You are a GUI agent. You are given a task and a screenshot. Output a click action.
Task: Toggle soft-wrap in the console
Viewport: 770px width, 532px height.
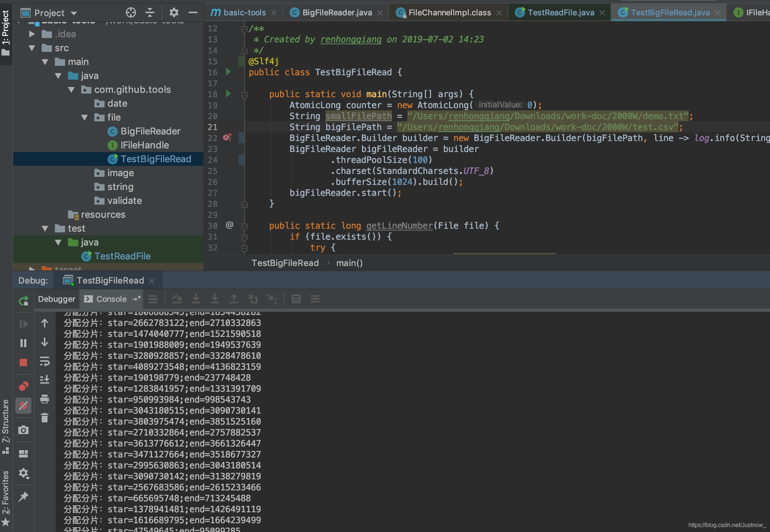[45, 361]
